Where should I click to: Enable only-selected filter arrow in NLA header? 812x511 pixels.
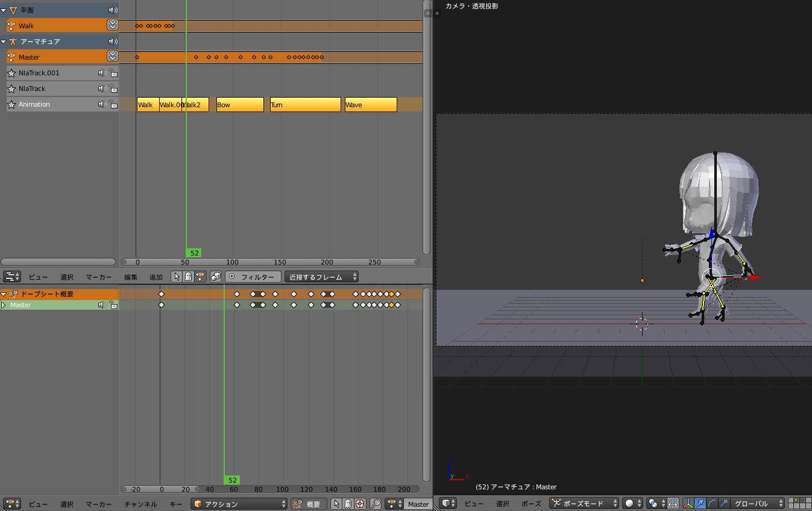tap(177, 277)
